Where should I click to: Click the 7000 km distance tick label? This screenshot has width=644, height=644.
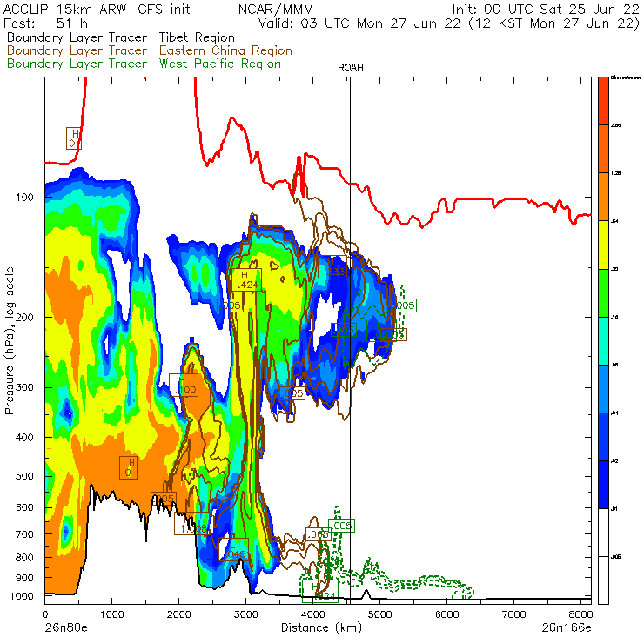[x=513, y=614]
